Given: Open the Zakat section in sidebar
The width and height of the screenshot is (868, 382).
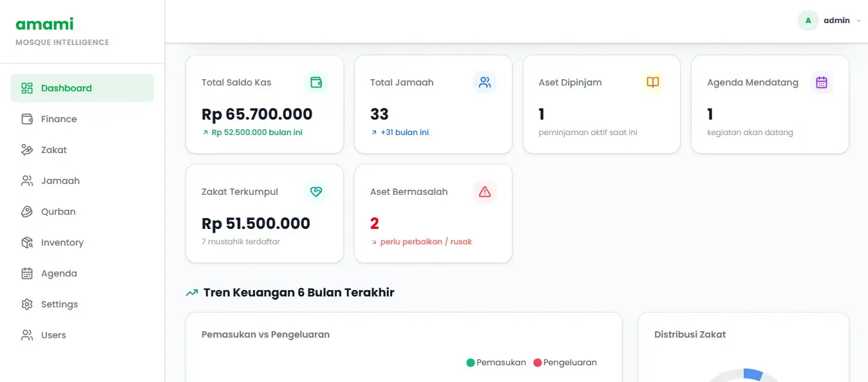Looking at the screenshot, I should coord(82,150).
